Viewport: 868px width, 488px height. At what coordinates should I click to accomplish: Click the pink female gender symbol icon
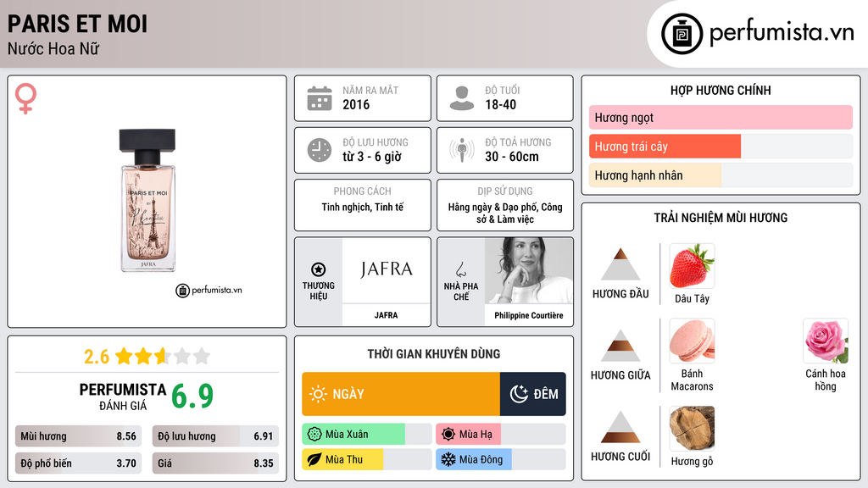tap(25, 98)
